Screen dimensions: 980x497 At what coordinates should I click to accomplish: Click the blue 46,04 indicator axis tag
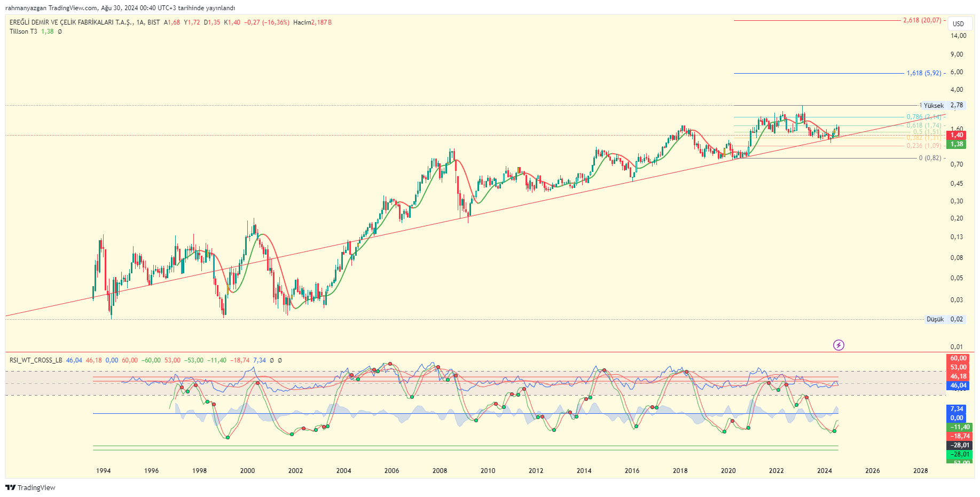[x=958, y=385]
